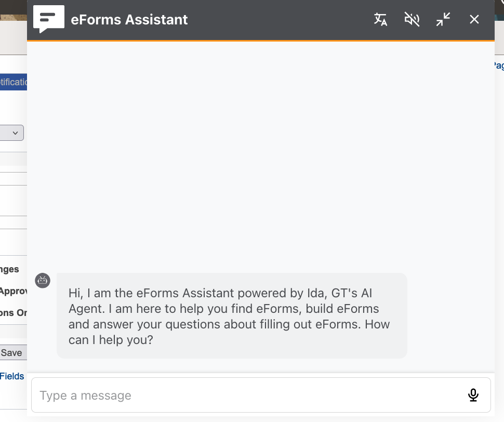Image resolution: width=504 pixels, height=422 pixels.
Task: Click the robot avatar beside the greeting
Action: tap(43, 281)
